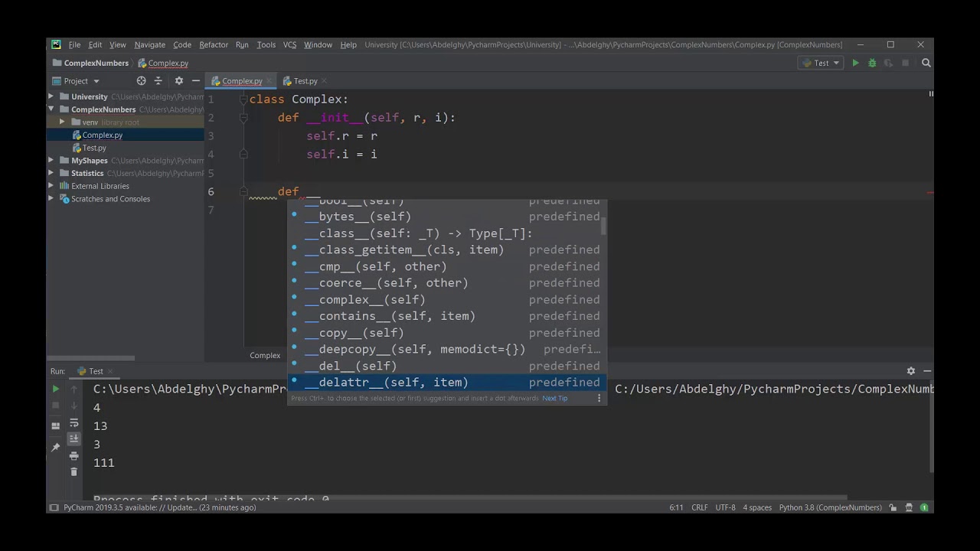Hide the Run tool window
Image resolution: width=980 pixels, height=551 pixels.
click(x=927, y=370)
